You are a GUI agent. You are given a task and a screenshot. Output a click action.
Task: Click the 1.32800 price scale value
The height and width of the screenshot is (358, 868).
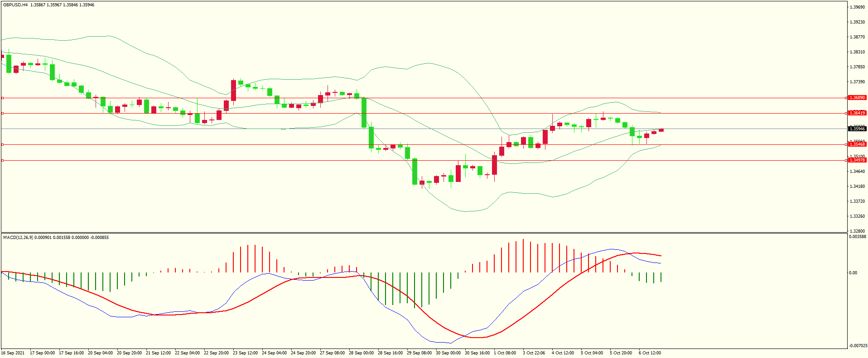857,231
